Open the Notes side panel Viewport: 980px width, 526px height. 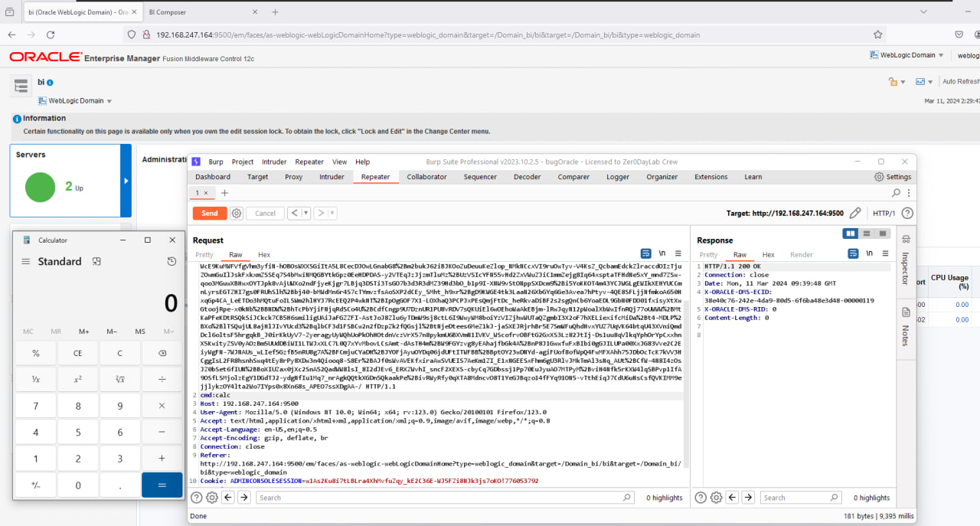[x=906, y=326]
